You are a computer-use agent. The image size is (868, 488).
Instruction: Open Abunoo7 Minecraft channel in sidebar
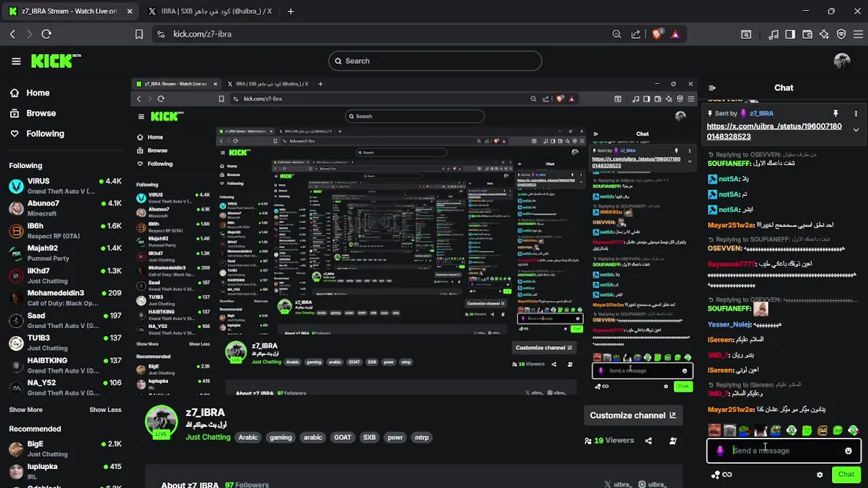pos(65,208)
